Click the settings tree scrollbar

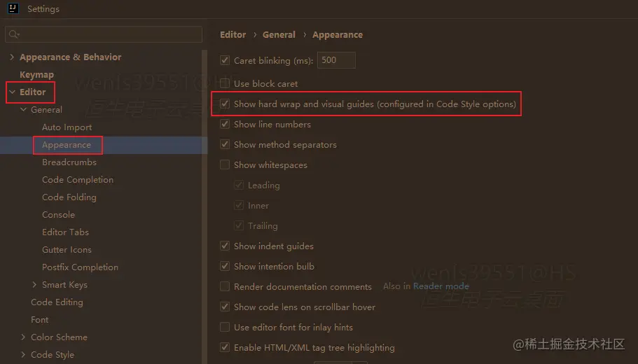coord(204,206)
